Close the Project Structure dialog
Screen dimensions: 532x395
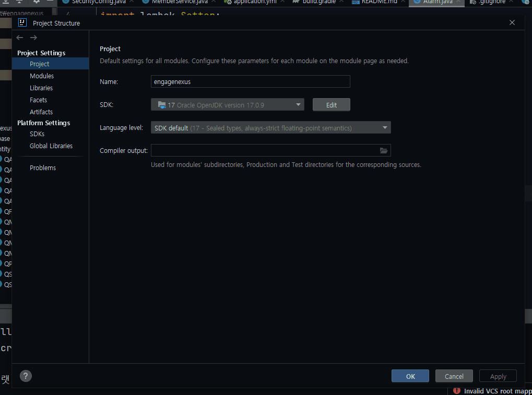512,22
